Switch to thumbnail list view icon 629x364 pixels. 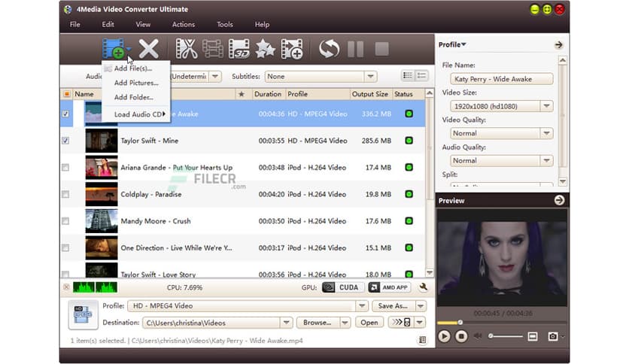pyautogui.click(x=408, y=75)
